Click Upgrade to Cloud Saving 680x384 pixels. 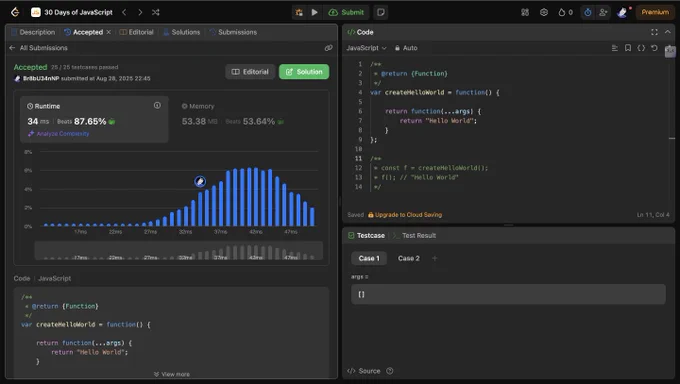click(405, 215)
